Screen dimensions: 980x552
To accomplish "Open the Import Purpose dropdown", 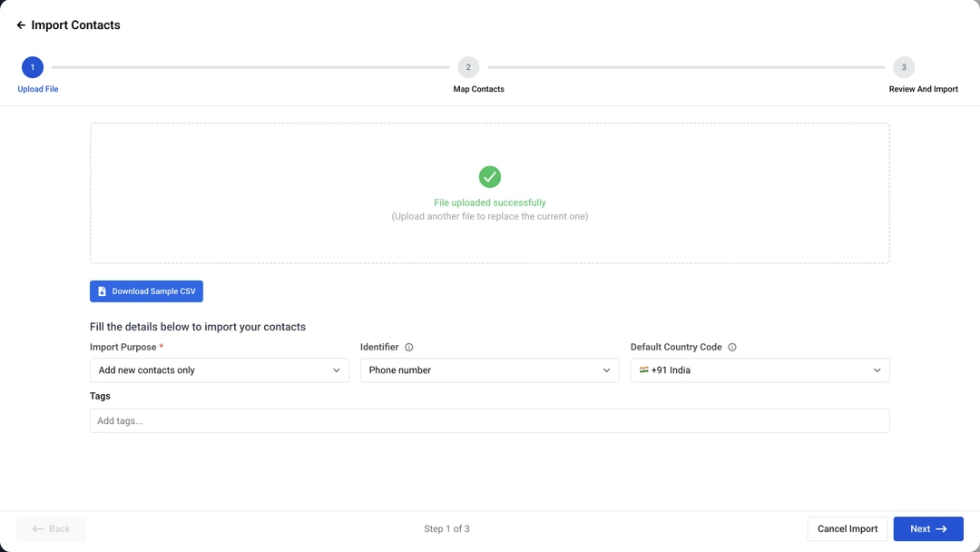I will [220, 370].
